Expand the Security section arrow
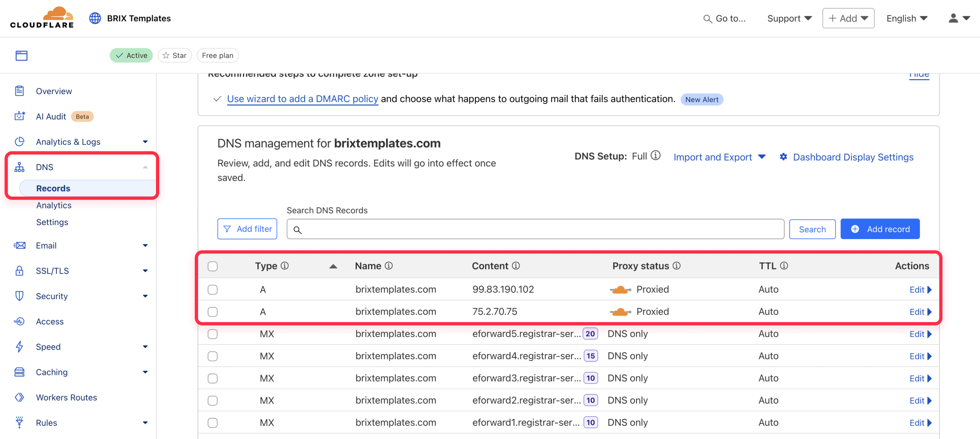Image resolution: width=980 pixels, height=439 pixels. (x=145, y=296)
